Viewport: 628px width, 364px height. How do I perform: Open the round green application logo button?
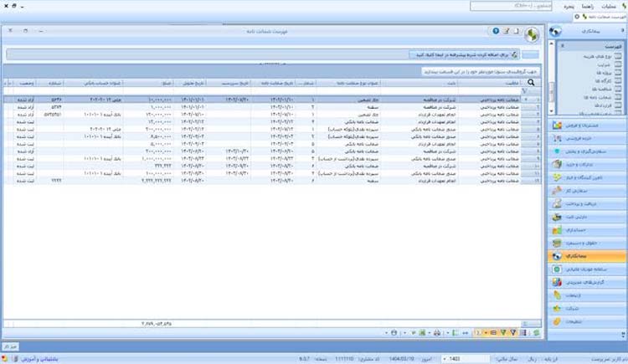point(532,35)
